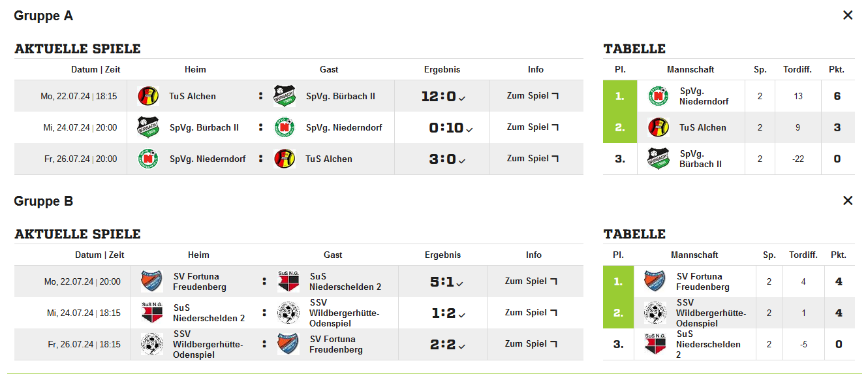Click SV Fortuna Freudenberg crest in Gruppe B table
This screenshot has height=380, width=868.
pos(655,281)
